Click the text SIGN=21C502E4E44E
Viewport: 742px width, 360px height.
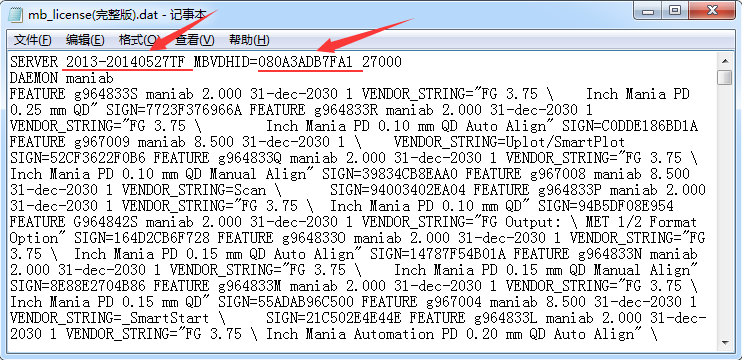click(x=334, y=318)
